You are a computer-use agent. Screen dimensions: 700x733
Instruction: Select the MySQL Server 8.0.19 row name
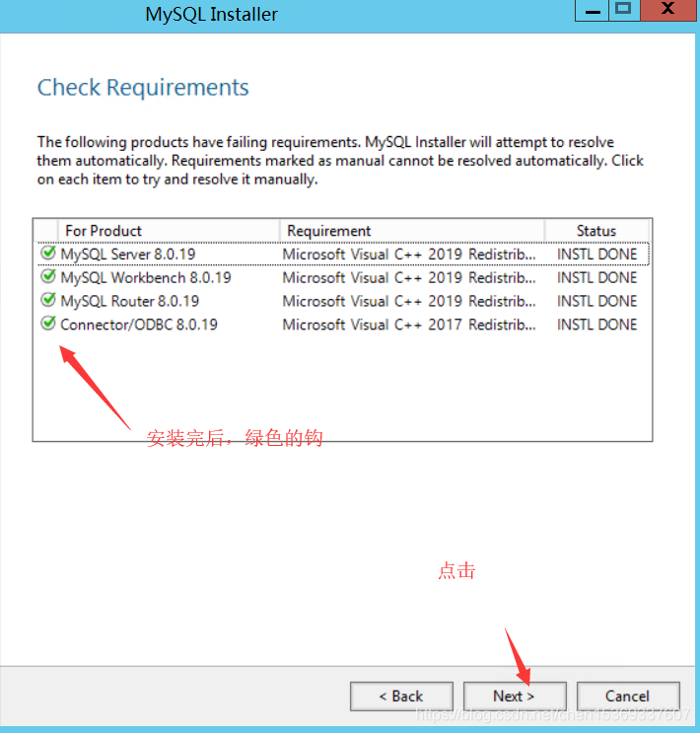point(128,255)
